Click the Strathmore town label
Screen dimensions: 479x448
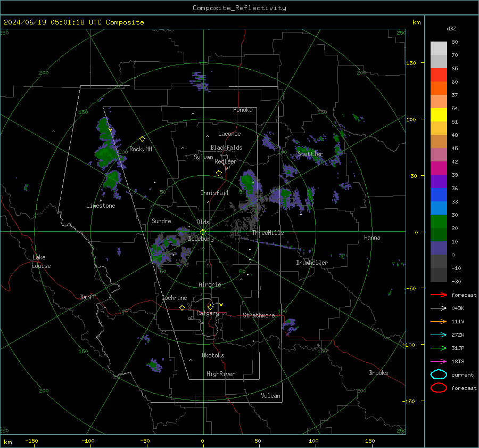tap(259, 315)
